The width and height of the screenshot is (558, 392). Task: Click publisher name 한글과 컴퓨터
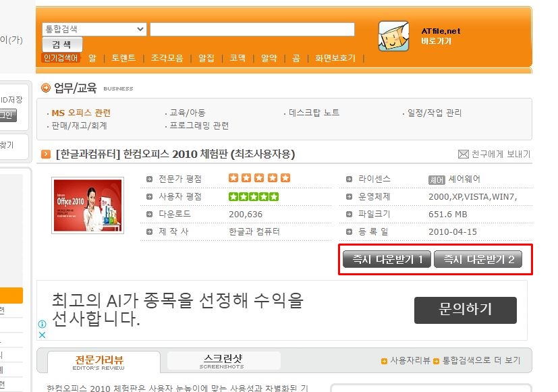point(254,232)
